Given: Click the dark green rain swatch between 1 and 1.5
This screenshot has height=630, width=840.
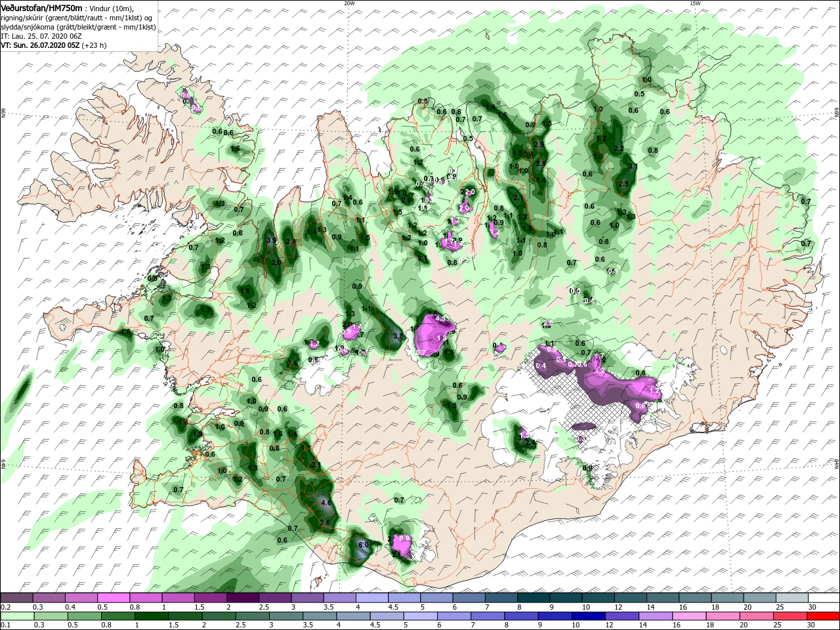Looking at the screenshot, I should [x=152, y=616].
